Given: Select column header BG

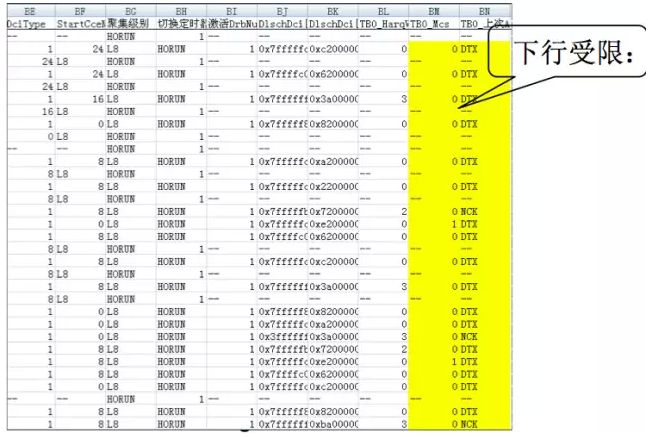Looking at the screenshot, I should 131,11.
